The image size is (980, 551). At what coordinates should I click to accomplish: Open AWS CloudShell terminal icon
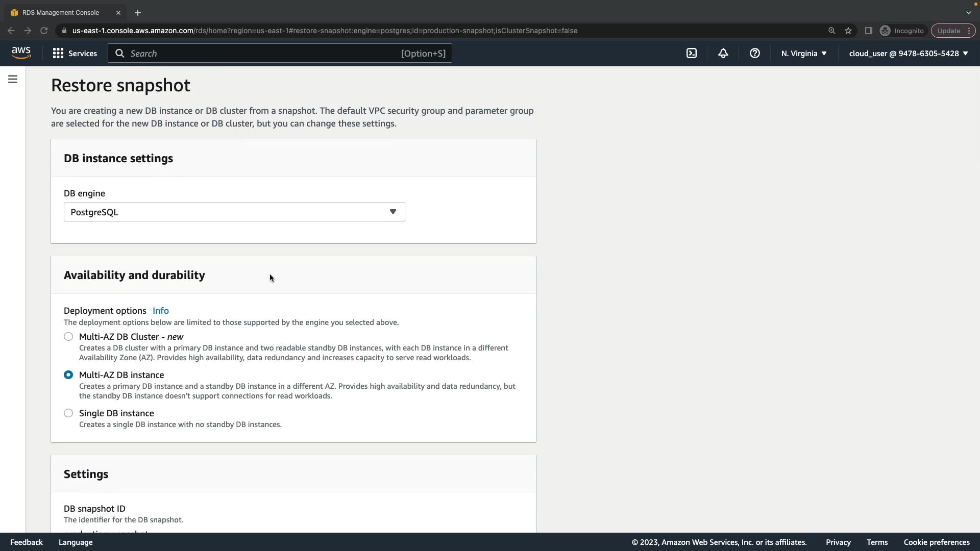click(691, 53)
